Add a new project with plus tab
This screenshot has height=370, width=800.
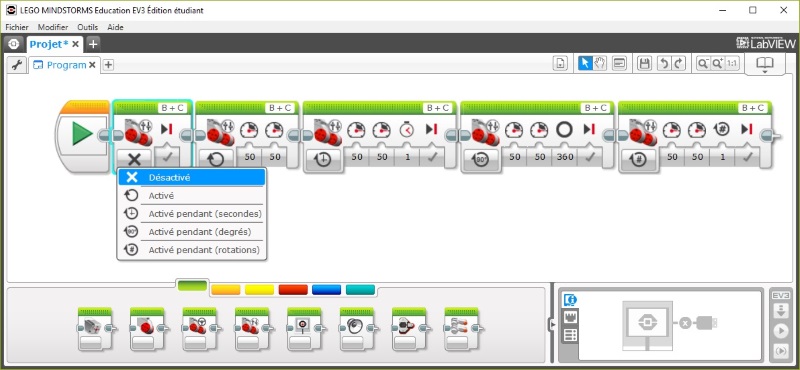(93, 44)
